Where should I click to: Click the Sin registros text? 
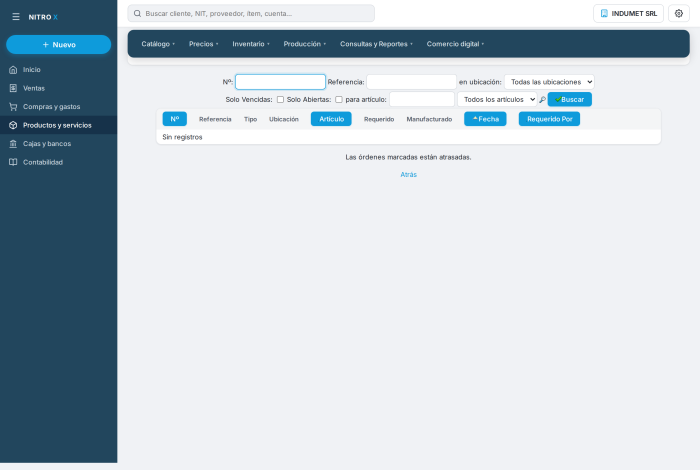coord(182,137)
